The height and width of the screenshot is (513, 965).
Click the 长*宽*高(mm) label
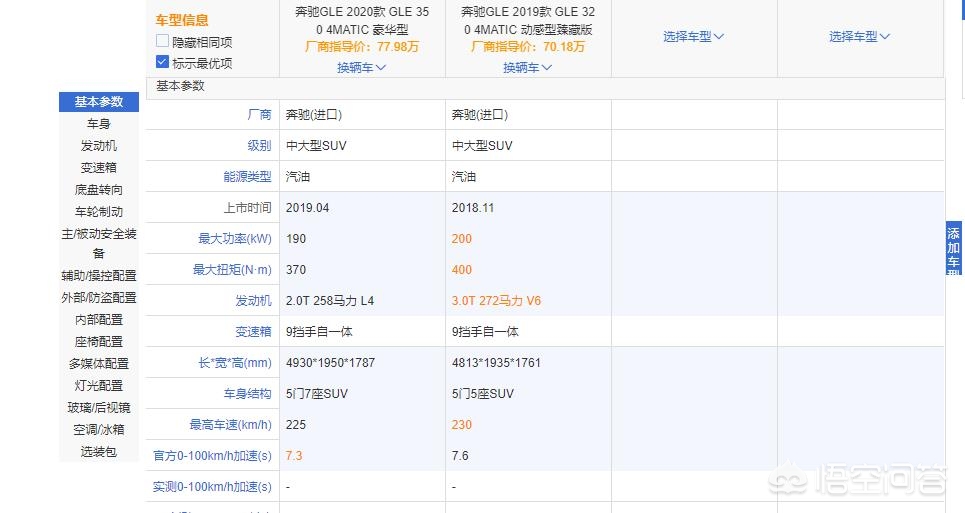(234, 363)
